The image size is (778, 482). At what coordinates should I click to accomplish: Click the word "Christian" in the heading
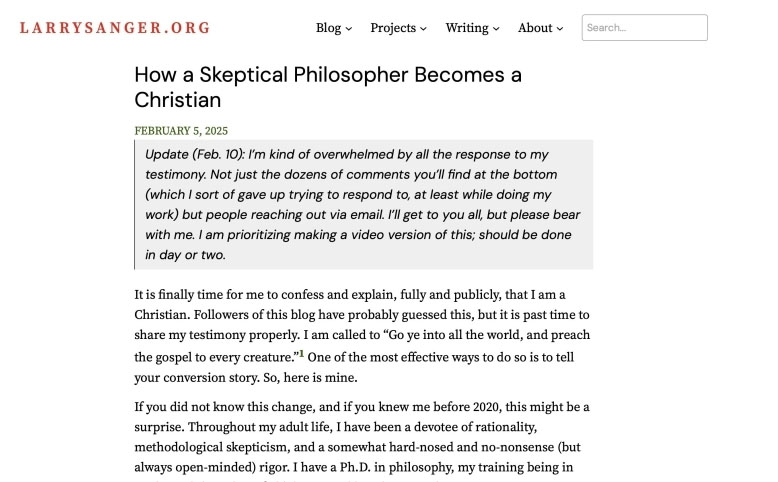point(178,100)
